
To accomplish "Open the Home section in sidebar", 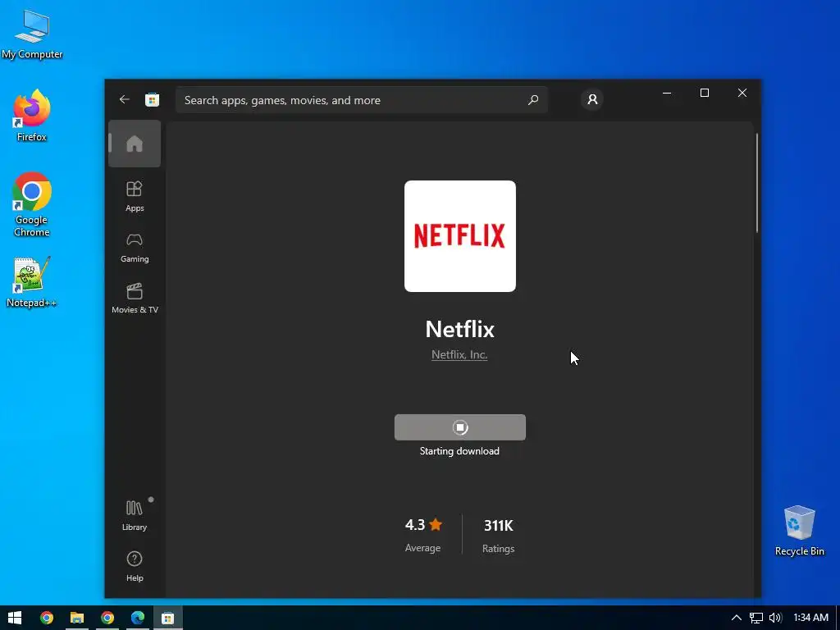I will click(135, 144).
